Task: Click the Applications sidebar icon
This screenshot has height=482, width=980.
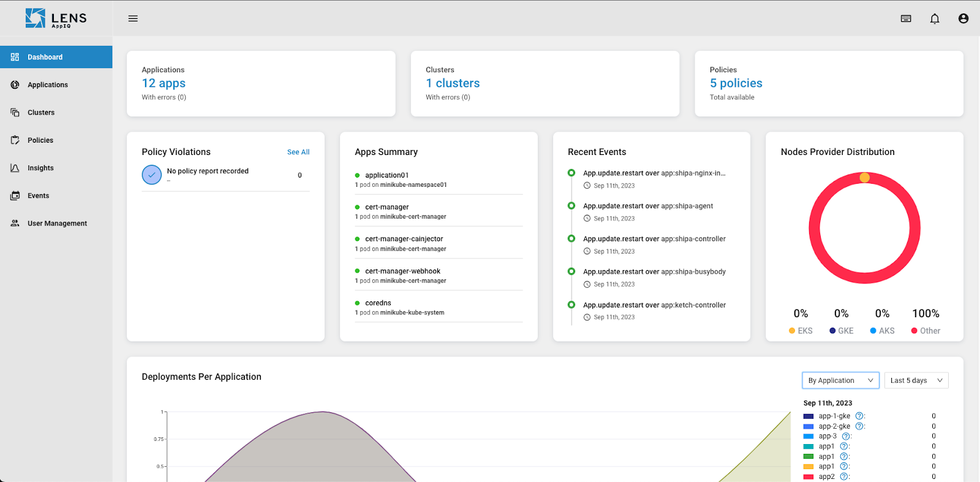Action: (x=15, y=85)
